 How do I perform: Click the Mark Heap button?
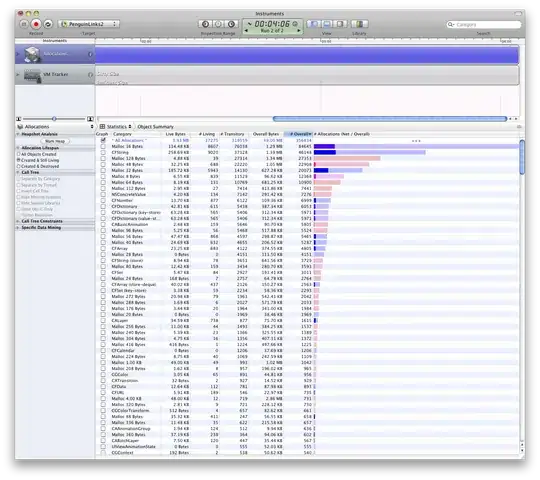point(55,141)
